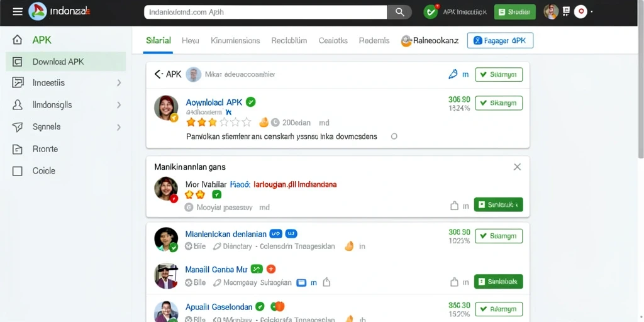The width and height of the screenshot is (644, 322).
Task: Select the small radio circle after the description text
Action: [x=394, y=136]
